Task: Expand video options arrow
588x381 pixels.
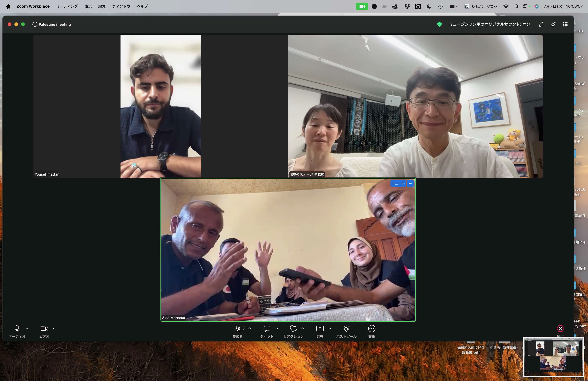Action: [x=54, y=328]
